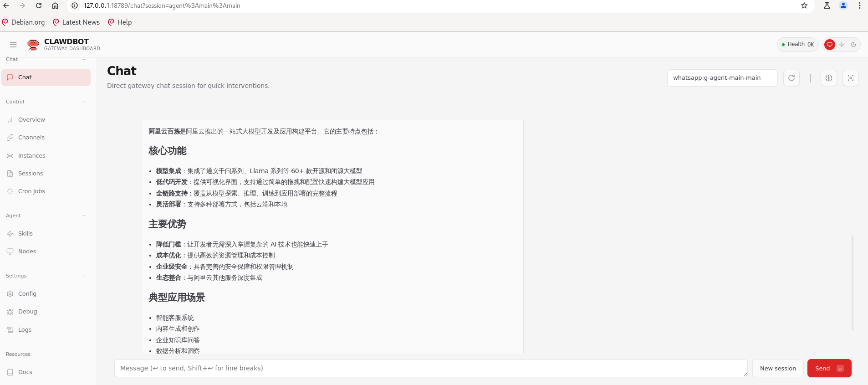Collapse the Control sidebar section

pyautogui.click(x=84, y=102)
